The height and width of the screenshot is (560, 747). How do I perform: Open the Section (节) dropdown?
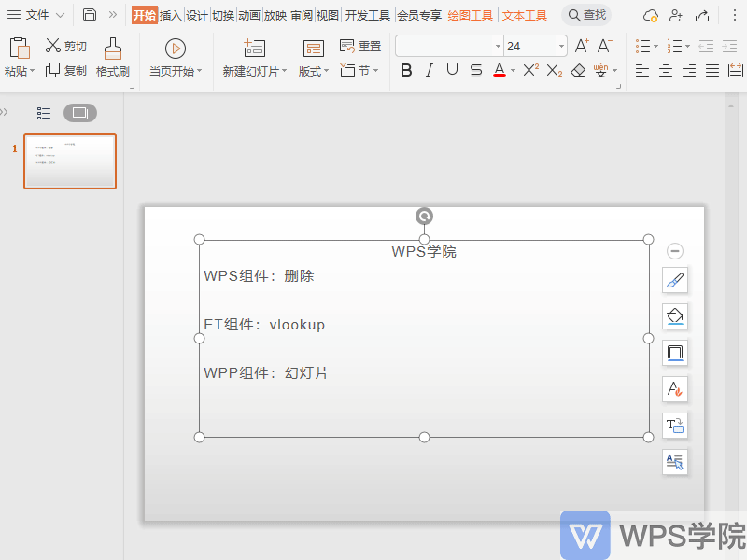pos(359,71)
